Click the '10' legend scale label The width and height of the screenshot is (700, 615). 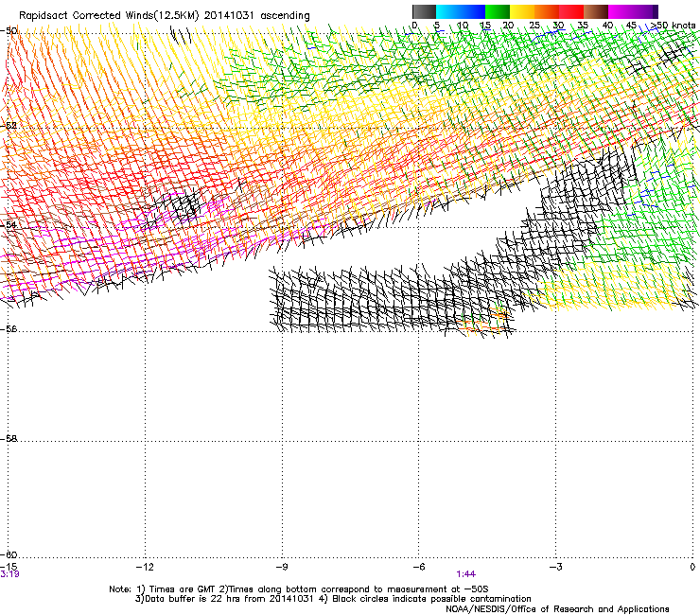point(463,26)
